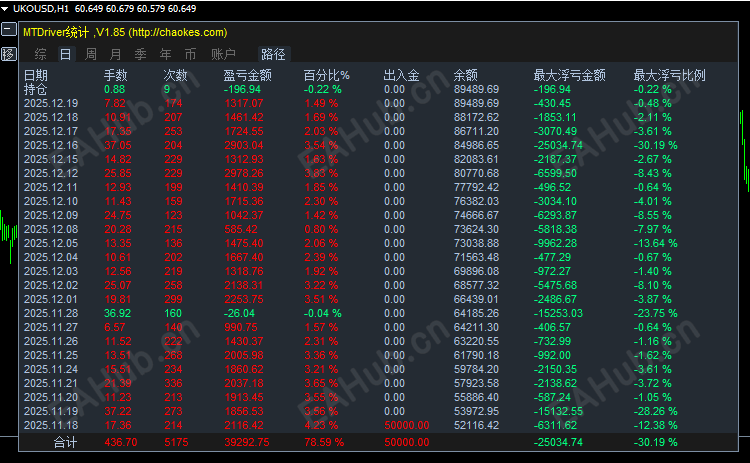Click the 移 move-panel icon

(9, 54)
